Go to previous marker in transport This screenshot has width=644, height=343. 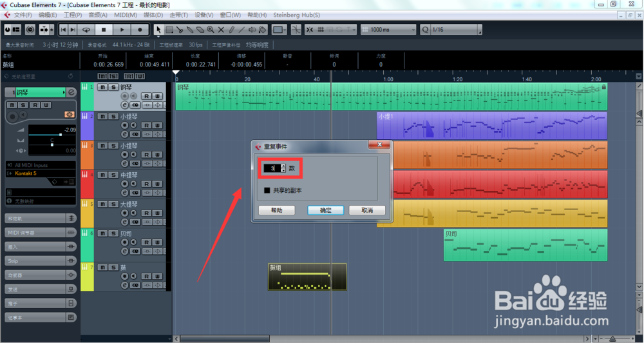coord(63,30)
